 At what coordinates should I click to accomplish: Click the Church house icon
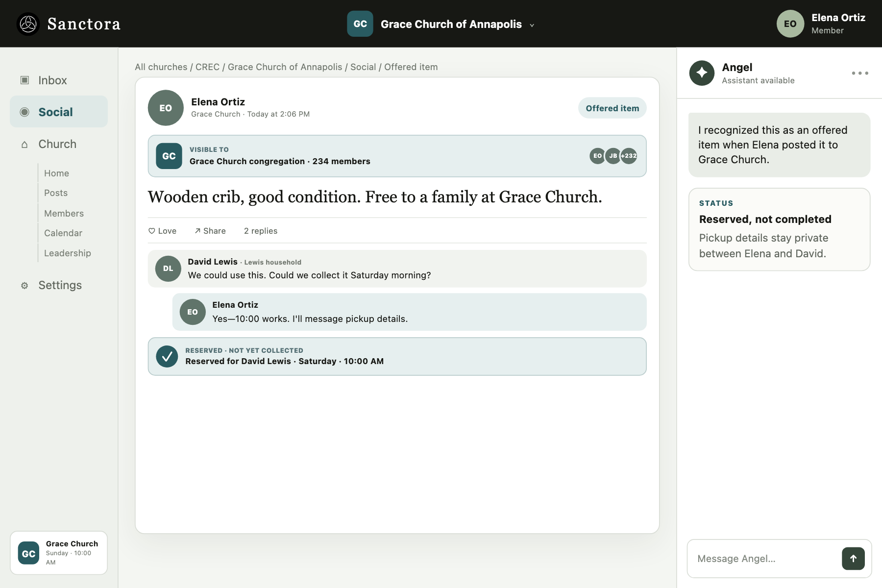(x=24, y=145)
